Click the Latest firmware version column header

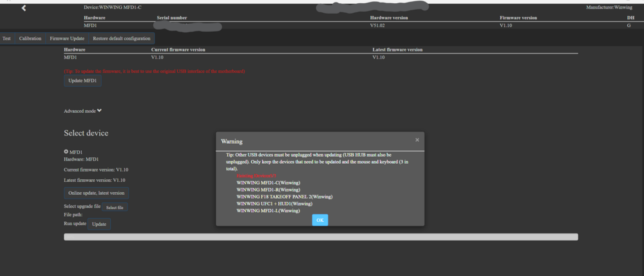pos(397,50)
